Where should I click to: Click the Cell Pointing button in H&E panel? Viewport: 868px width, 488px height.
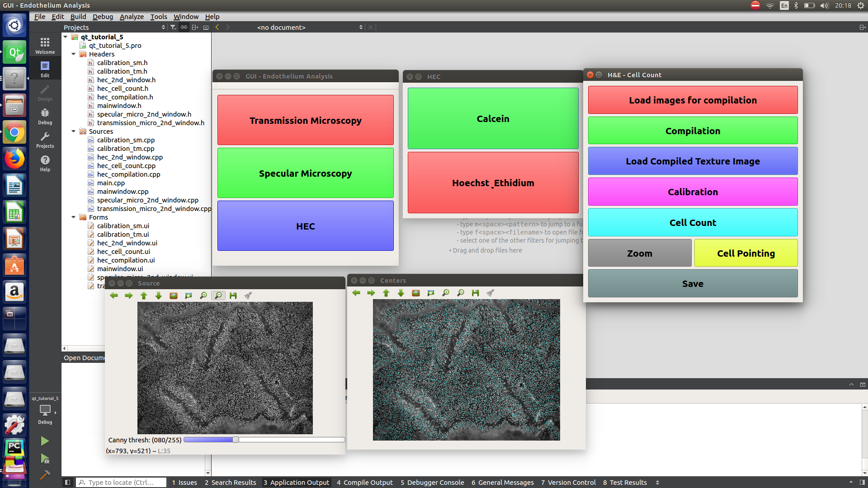click(746, 253)
